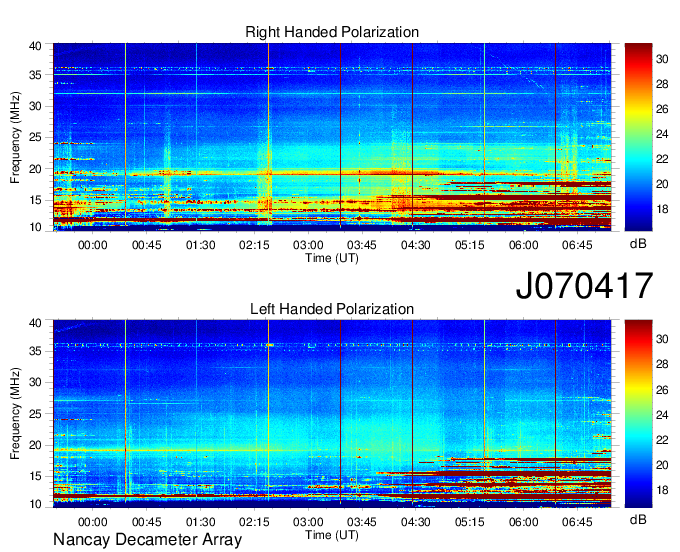Viewport: 680px width, 552px height.
Task: Pick "05:15" time tick of Left Handed plot
Action: 470,522
